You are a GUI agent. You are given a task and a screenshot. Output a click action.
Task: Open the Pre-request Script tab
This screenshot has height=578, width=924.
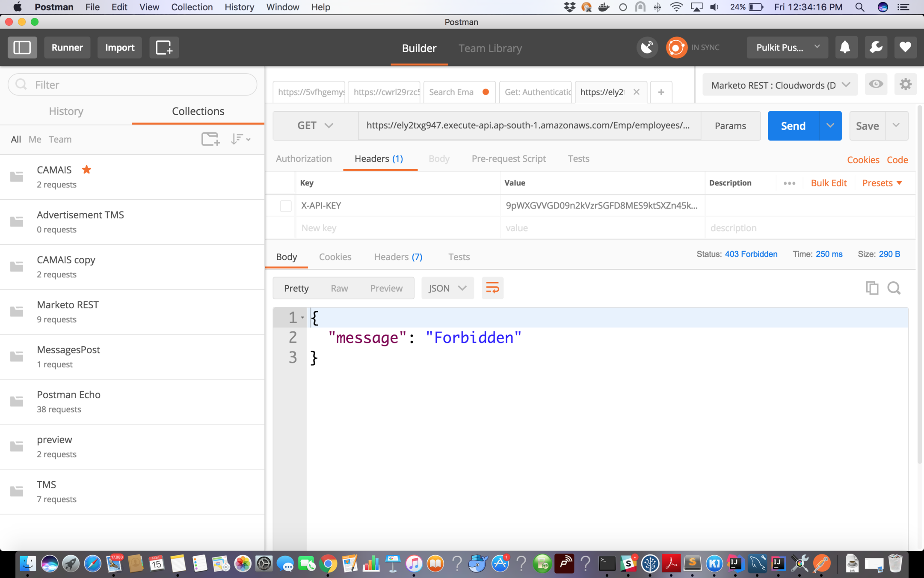(509, 159)
